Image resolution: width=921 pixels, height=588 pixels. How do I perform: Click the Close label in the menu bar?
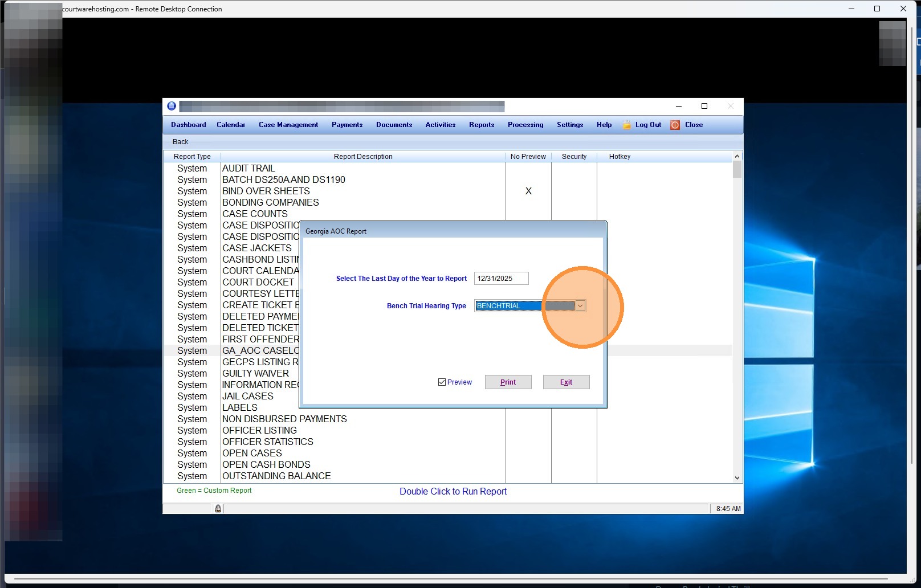click(x=694, y=125)
